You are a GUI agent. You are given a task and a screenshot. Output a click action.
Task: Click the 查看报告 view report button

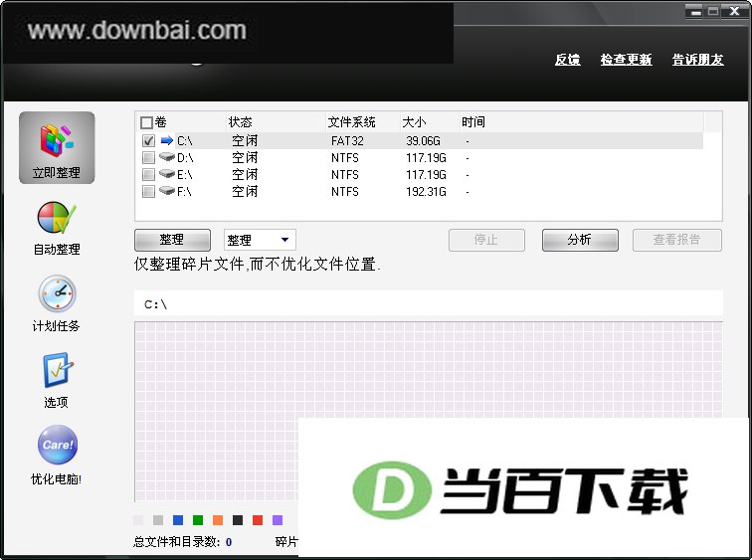pyautogui.click(x=677, y=240)
